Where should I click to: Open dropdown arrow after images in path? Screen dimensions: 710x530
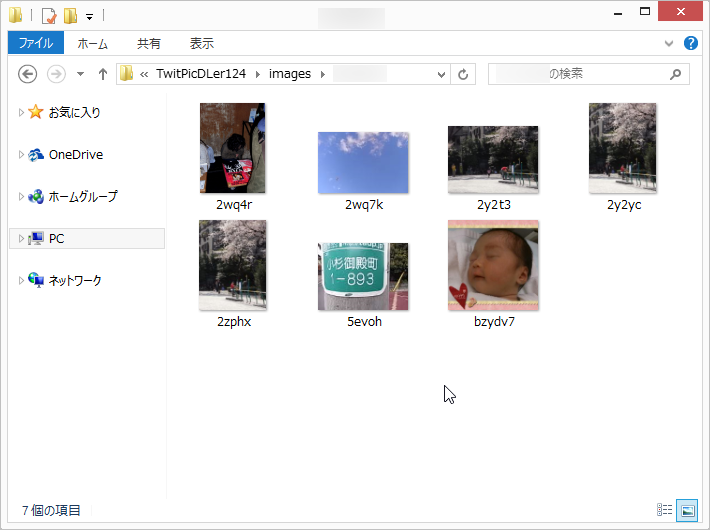[322, 74]
